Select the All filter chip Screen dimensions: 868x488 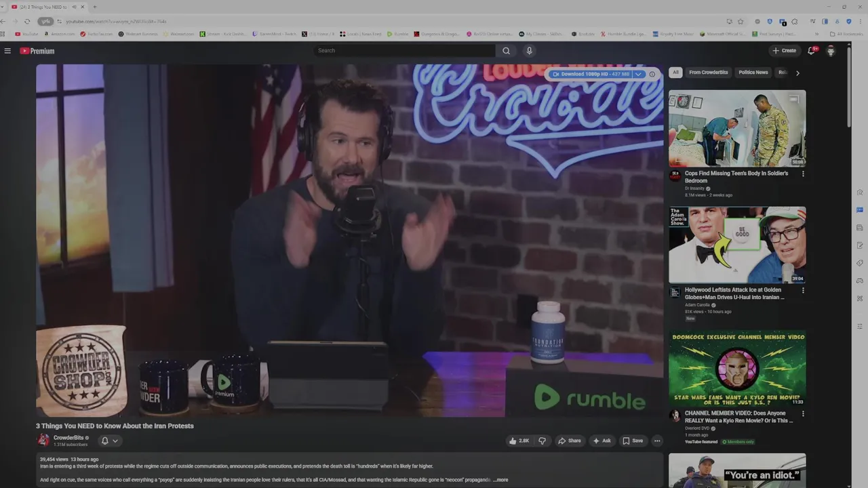(x=675, y=73)
